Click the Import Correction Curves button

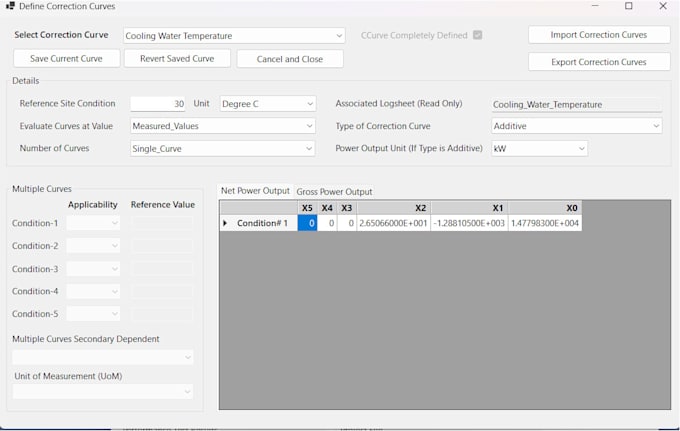point(599,35)
